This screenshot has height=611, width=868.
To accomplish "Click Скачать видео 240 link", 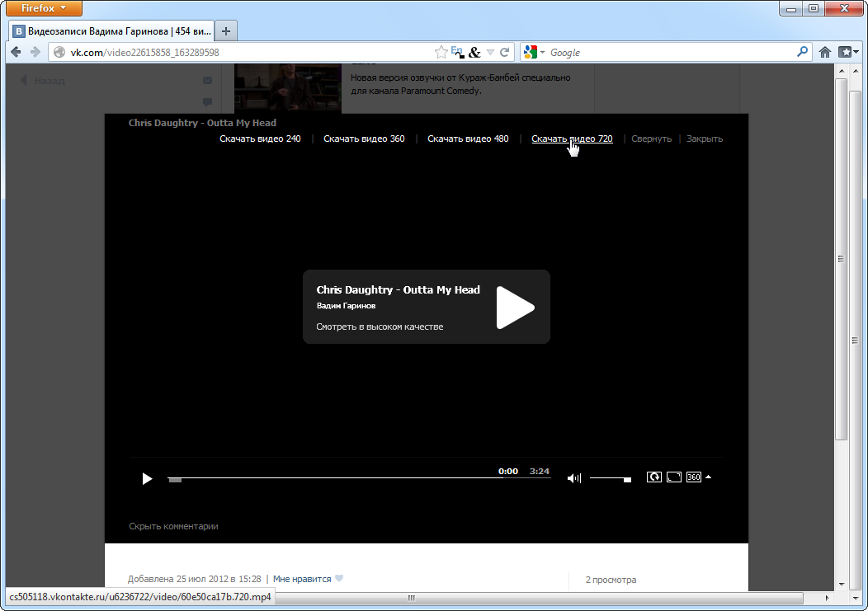I will point(260,139).
